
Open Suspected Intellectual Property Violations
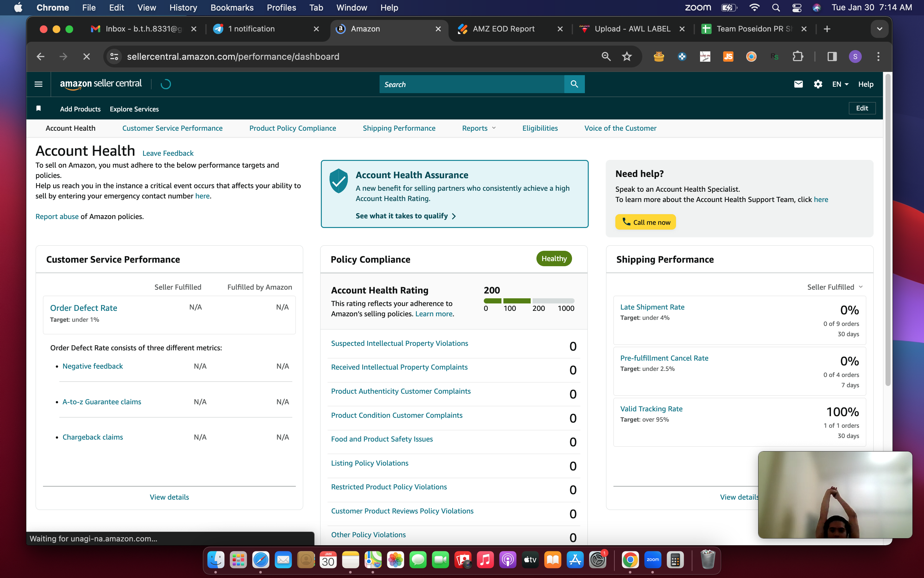pyautogui.click(x=399, y=343)
